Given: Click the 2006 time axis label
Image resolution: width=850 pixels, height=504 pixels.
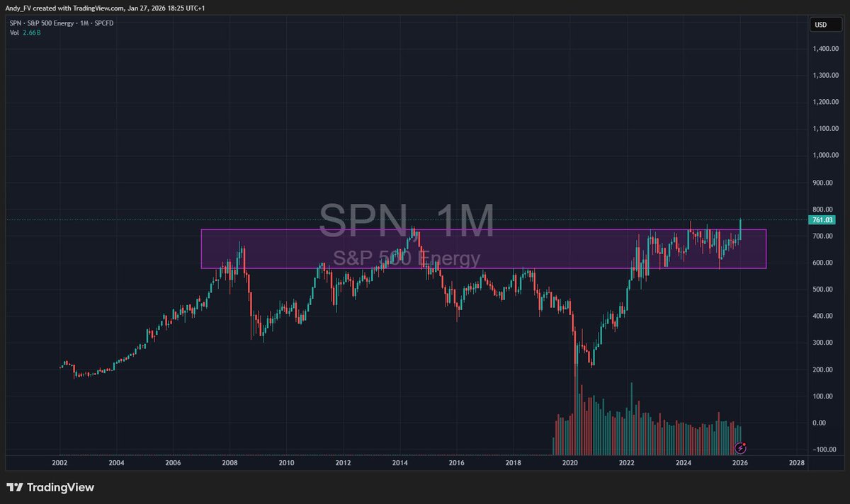Looking at the screenshot, I should coord(173,463).
